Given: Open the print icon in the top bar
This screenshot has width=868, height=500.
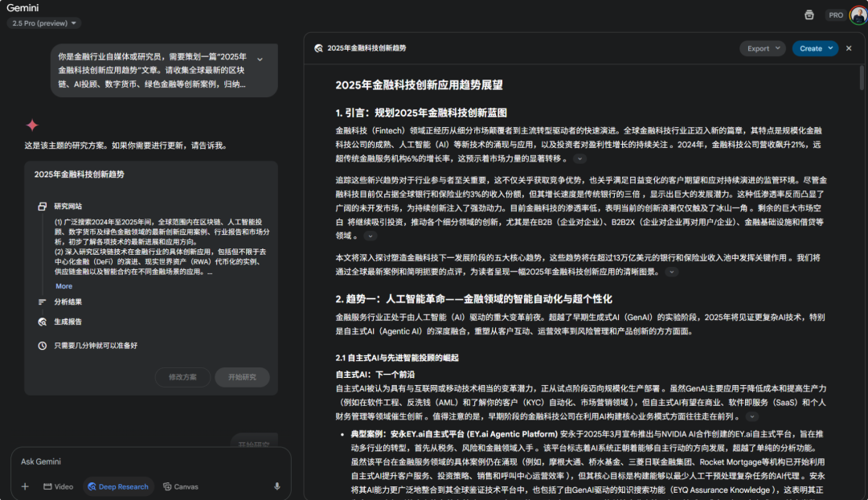Looking at the screenshot, I should click(x=811, y=14).
